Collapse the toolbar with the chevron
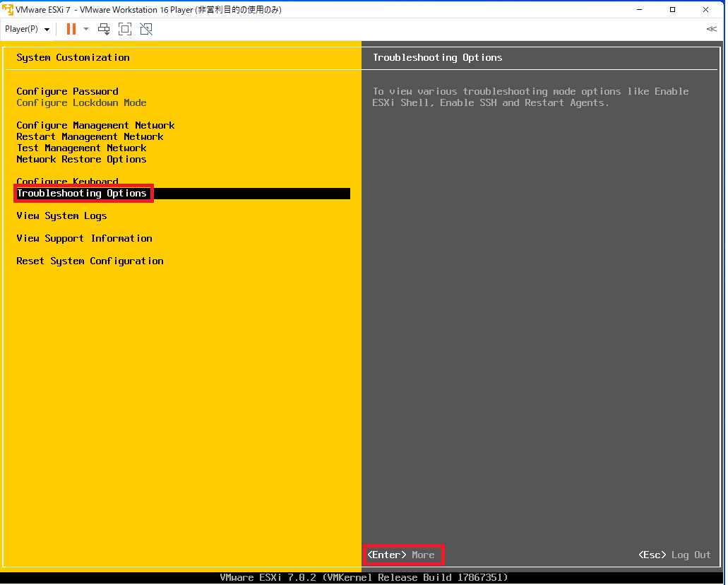The height and width of the screenshot is (585, 728). click(x=710, y=29)
